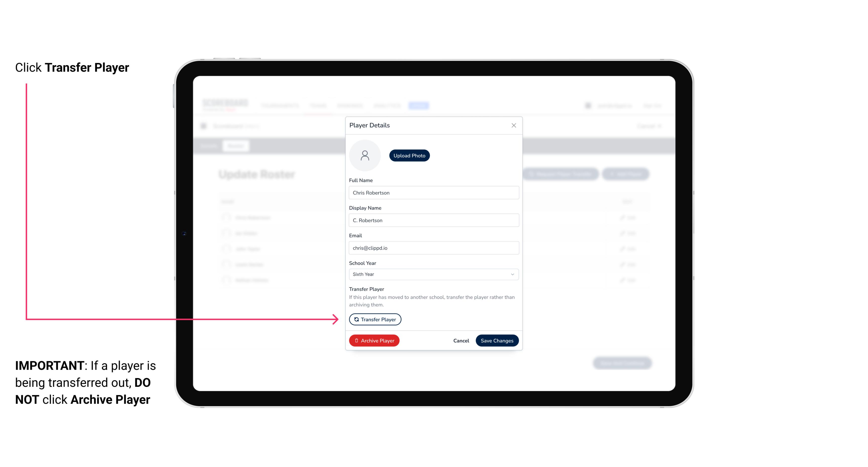This screenshot has height=467, width=868.
Task: Select the School Year dropdown
Action: tap(433, 274)
